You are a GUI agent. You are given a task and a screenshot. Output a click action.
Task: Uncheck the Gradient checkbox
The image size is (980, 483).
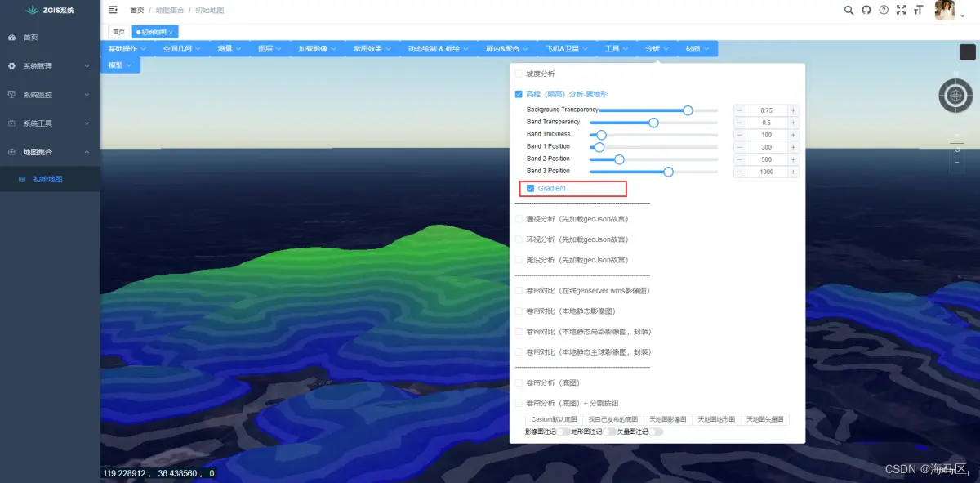click(532, 189)
